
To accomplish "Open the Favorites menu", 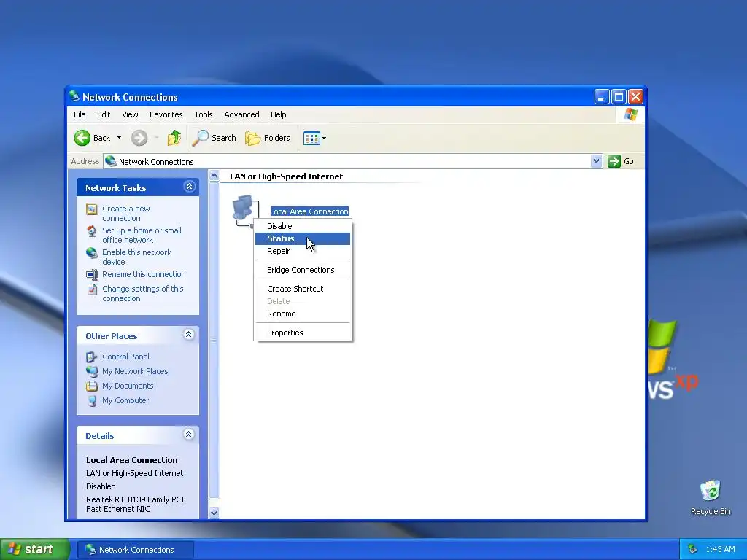I will (x=166, y=114).
